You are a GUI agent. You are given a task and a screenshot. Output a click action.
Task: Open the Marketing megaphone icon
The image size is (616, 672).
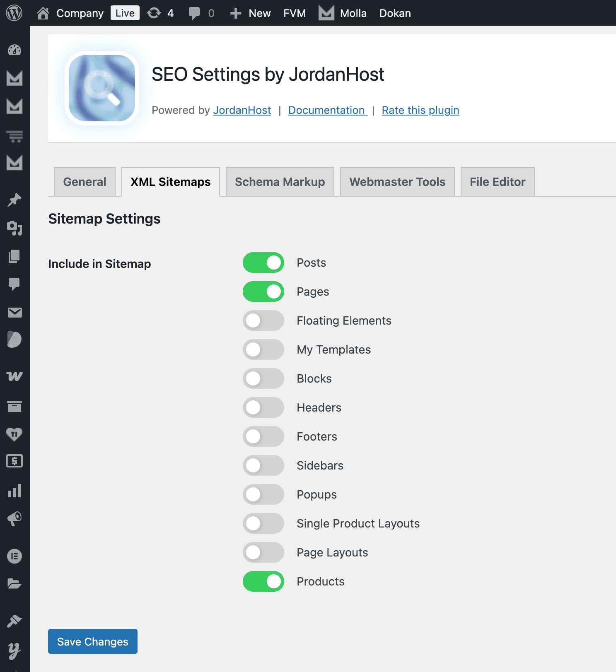(14, 518)
